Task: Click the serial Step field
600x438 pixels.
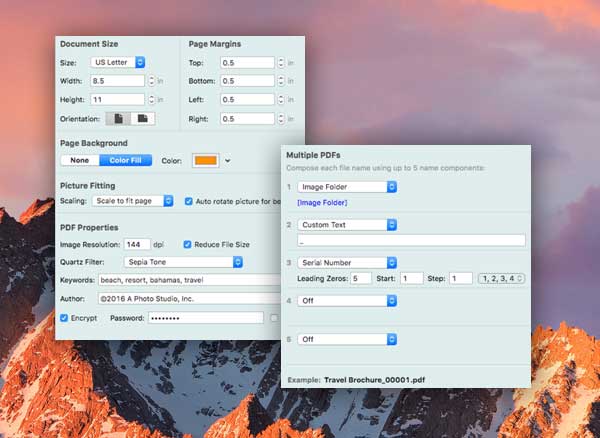Action: [461, 278]
